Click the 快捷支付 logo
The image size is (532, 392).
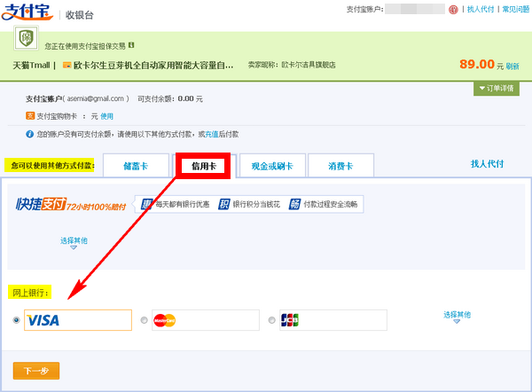[41, 204]
